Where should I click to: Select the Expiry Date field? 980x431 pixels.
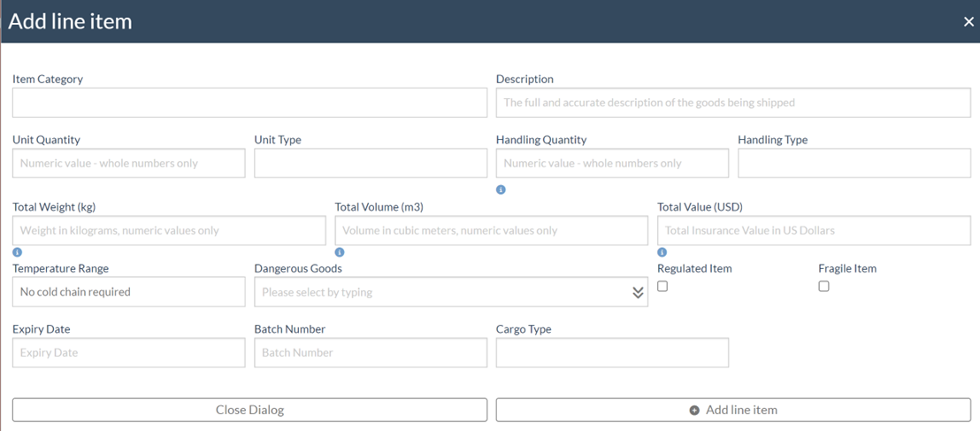click(129, 353)
